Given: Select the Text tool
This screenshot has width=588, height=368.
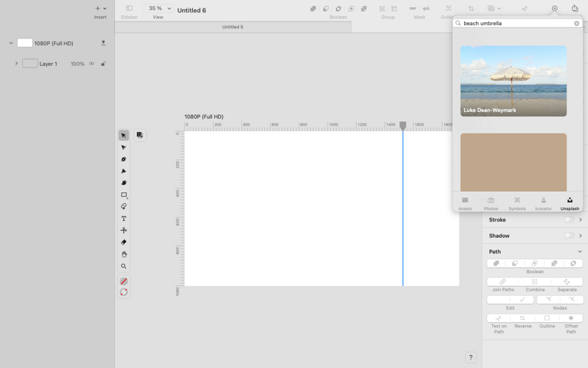Looking at the screenshot, I should (x=124, y=219).
